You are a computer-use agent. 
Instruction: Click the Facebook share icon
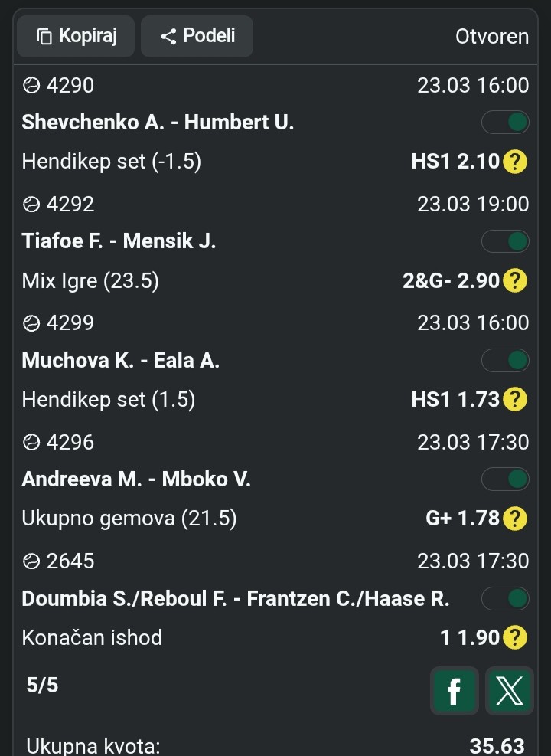454,690
